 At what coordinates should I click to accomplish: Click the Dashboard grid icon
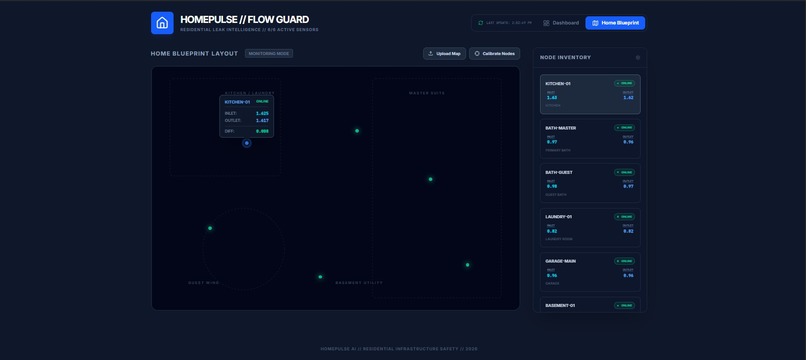tap(546, 23)
